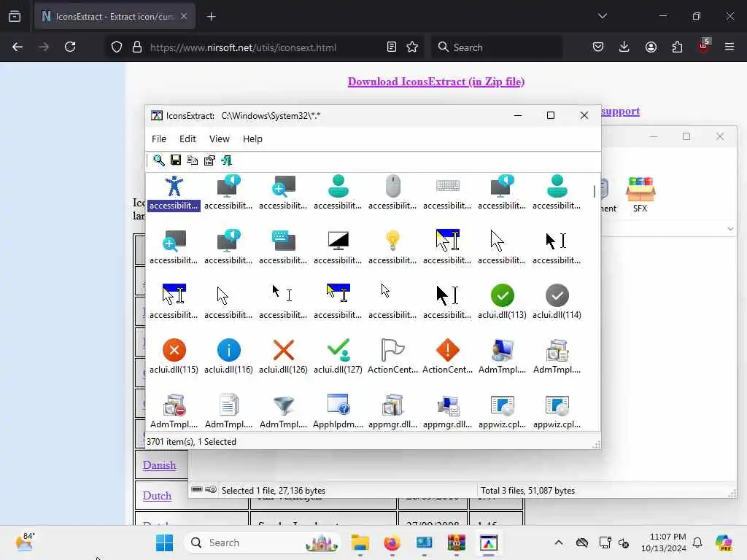The width and height of the screenshot is (747, 560).
Task: Reload the current web page
Action: point(70,47)
